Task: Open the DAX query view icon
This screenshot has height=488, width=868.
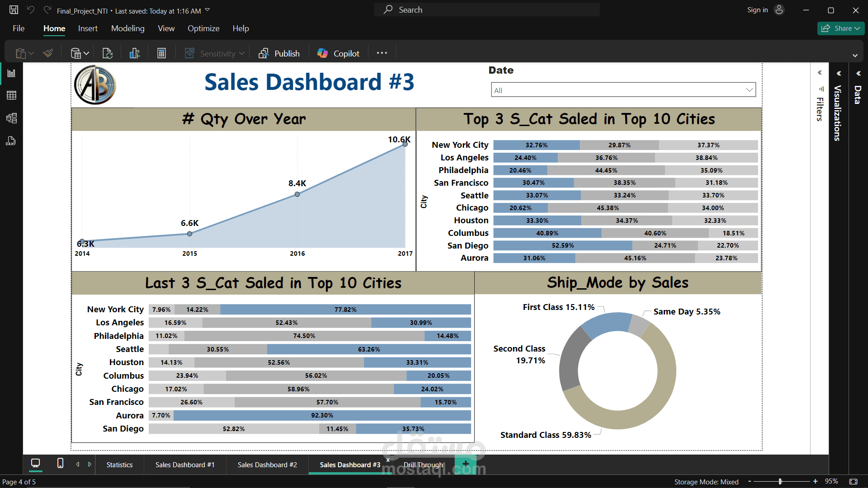Action: pos(11,141)
